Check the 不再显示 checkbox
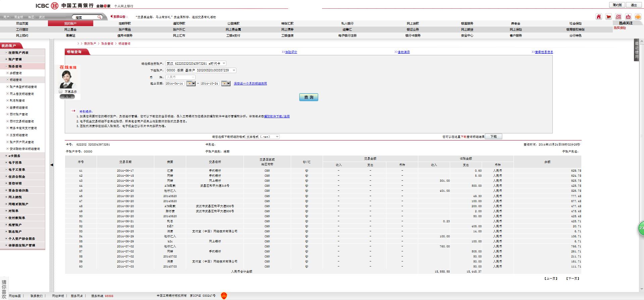The image size is (644, 300). coord(61,92)
